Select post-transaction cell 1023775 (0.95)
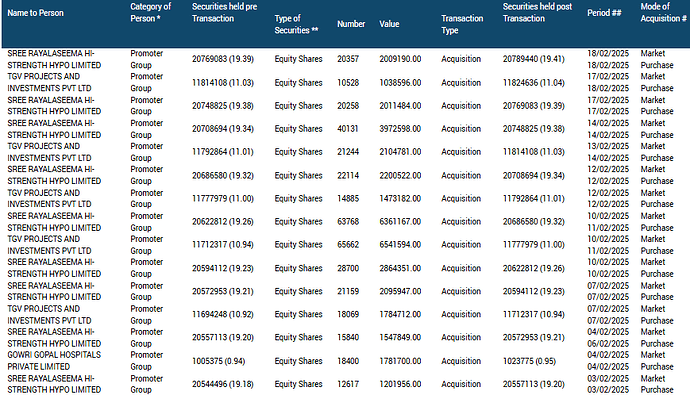 tap(529, 361)
